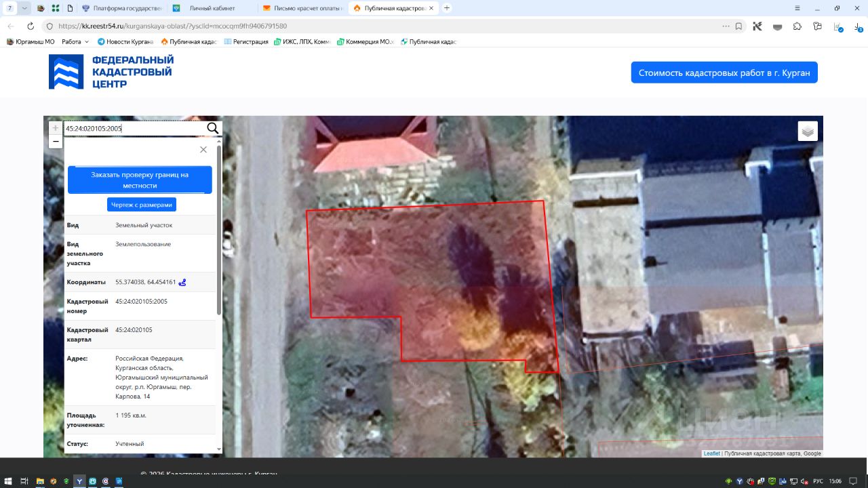Viewport: 868px width, 488px height.
Task: Click Чертеж с размерами button
Action: 141,205
